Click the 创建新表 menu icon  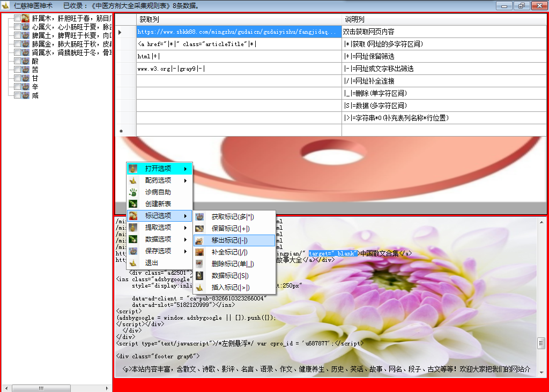[133, 204]
